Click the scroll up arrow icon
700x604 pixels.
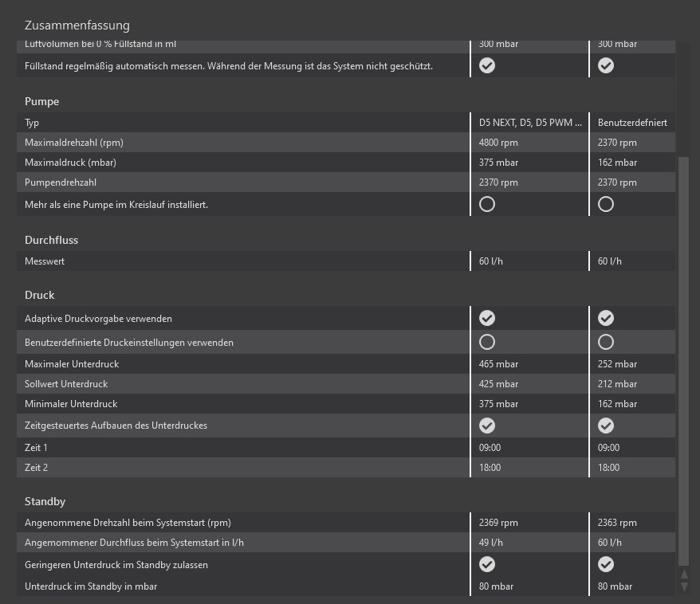(x=683, y=575)
